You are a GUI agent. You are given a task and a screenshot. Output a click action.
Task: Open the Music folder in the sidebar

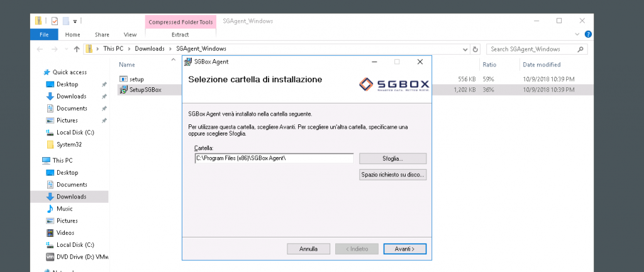coord(65,209)
